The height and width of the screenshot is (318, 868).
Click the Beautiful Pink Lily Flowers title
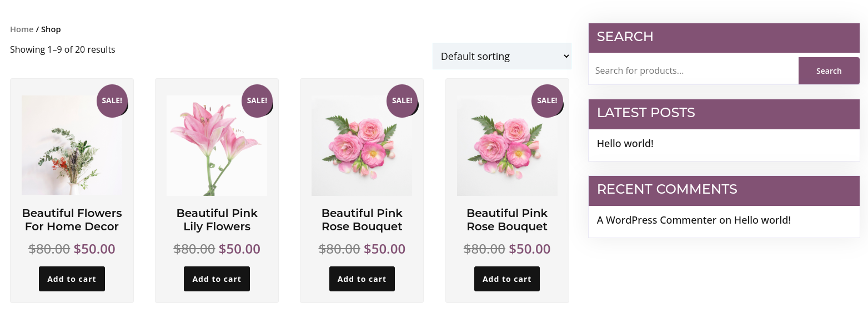coord(217,220)
